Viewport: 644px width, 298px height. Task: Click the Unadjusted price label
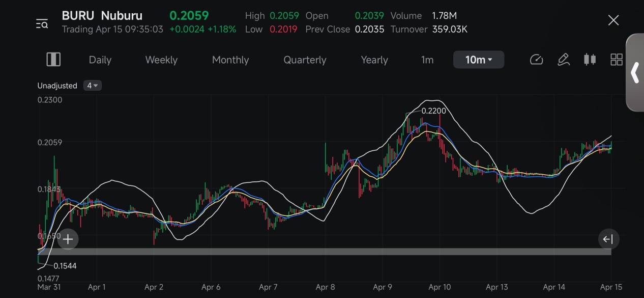(x=57, y=86)
